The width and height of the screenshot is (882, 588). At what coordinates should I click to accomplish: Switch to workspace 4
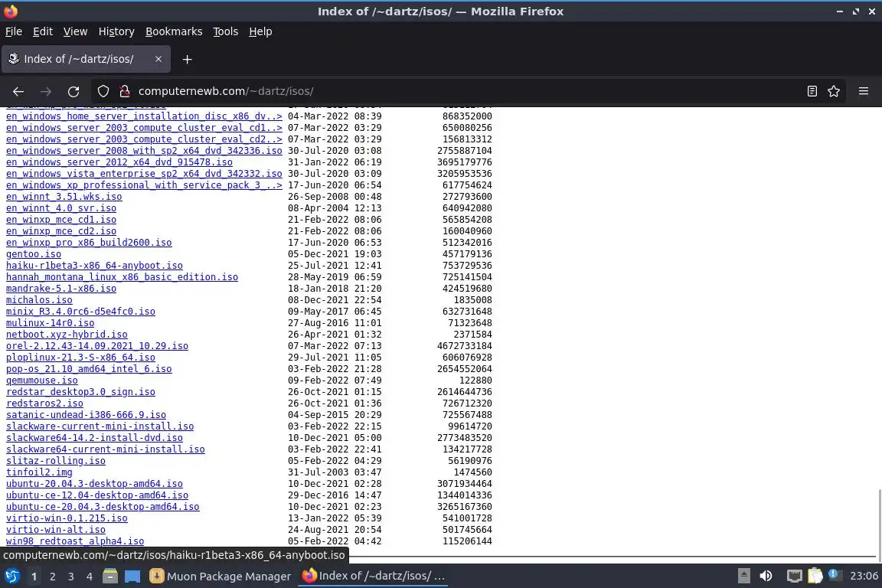point(90,577)
